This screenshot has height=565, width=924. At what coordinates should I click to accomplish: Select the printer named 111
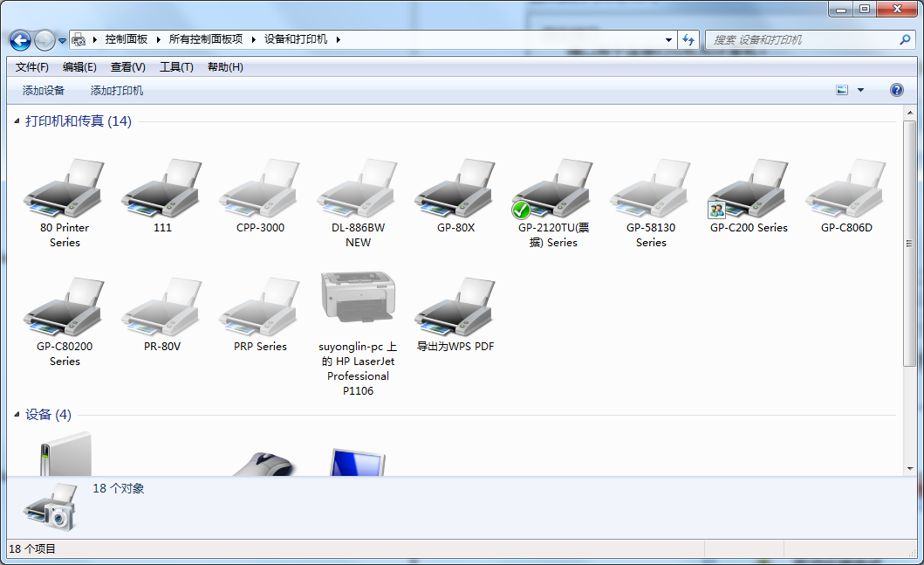[162, 188]
